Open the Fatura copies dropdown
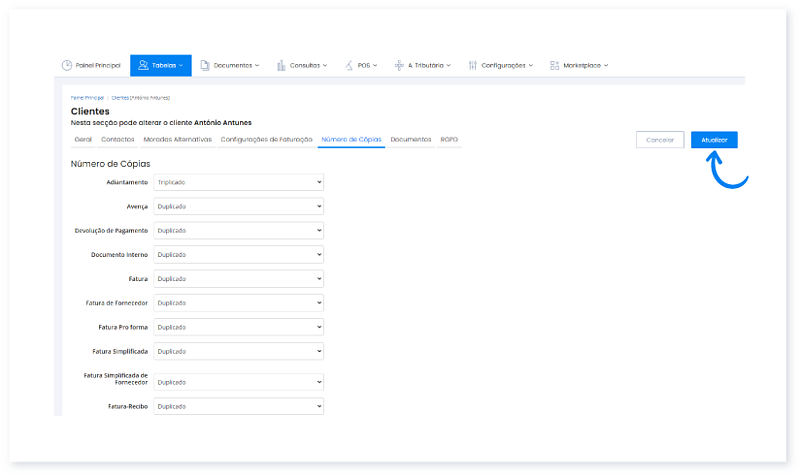Viewport: 800px width, 476px height. 239,279
